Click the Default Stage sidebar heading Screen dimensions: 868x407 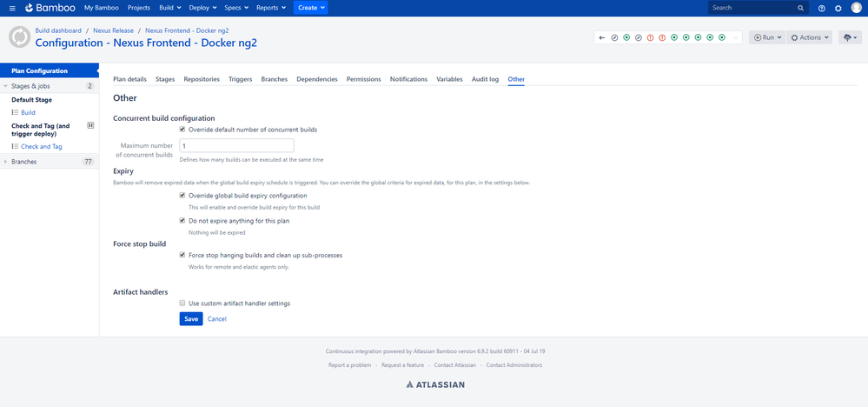point(31,100)
